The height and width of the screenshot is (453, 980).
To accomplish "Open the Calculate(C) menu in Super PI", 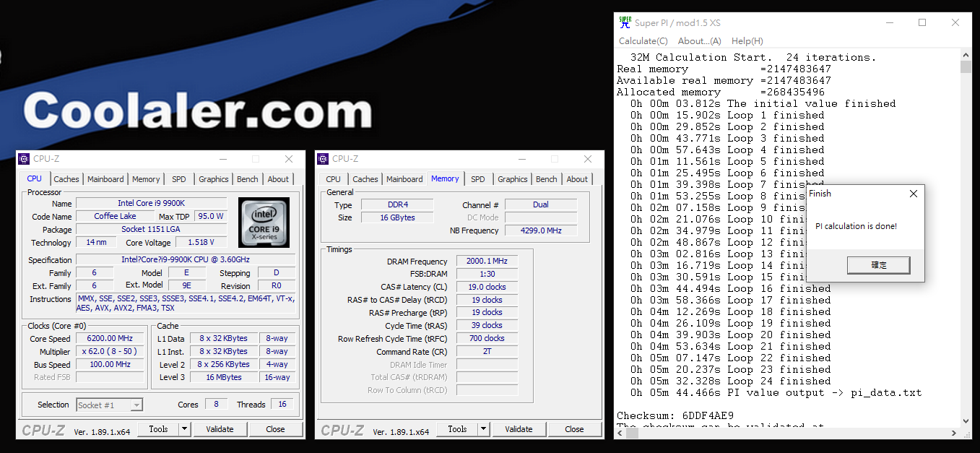I will pos(643,41).
